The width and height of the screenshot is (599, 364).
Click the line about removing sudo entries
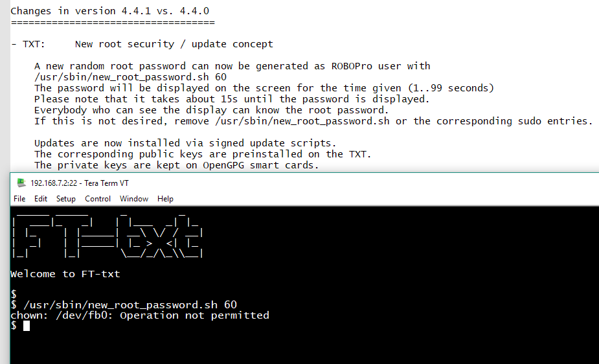point(313,121)
